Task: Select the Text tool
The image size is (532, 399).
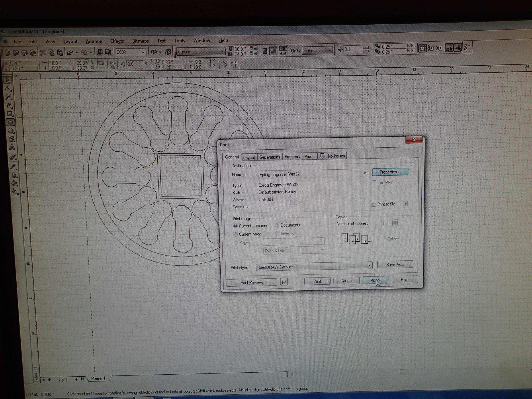Action: coord(12,148)
